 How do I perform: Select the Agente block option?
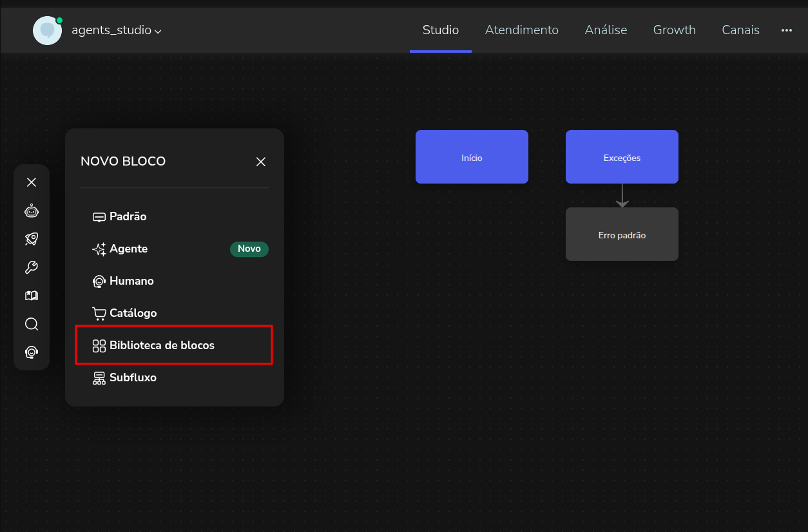coord(128,249)
